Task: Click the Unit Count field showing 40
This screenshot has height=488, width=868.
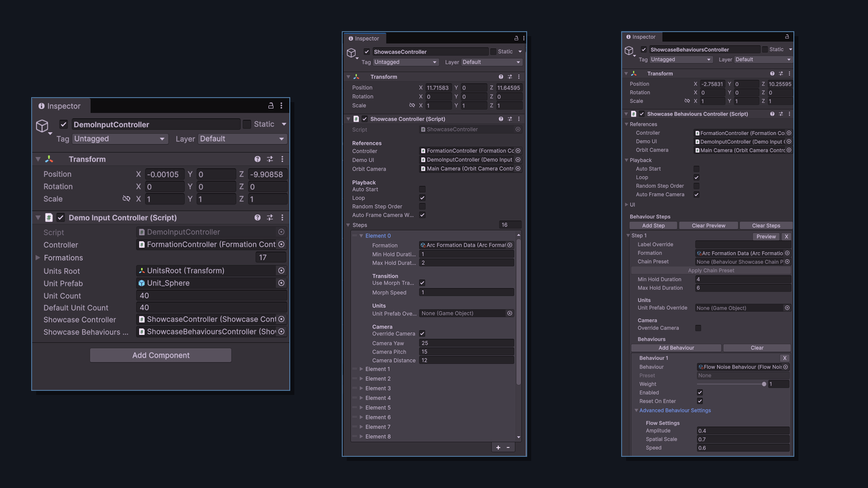Action: pos(212,296)
